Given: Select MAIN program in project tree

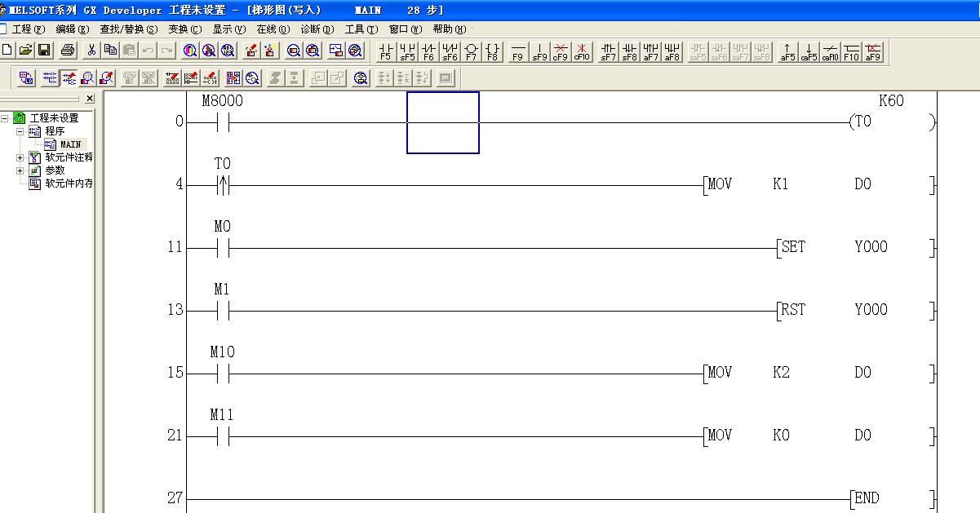Looking at the screenshot, I should coord(70,144).
